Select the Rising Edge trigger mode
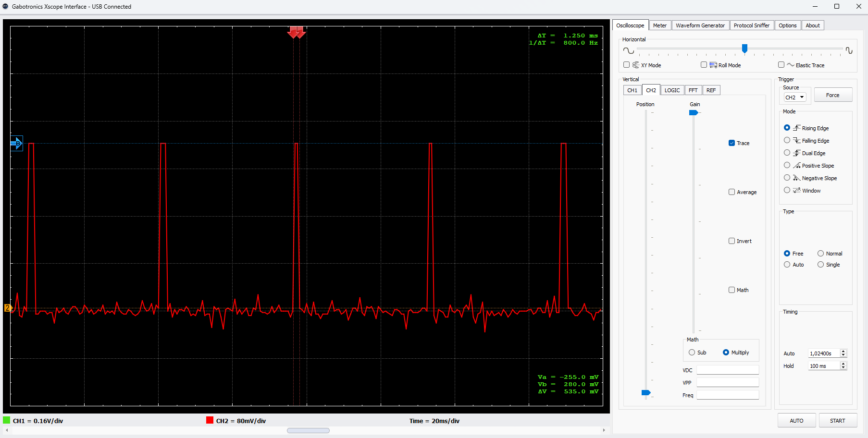 click(x=787, y=128)
